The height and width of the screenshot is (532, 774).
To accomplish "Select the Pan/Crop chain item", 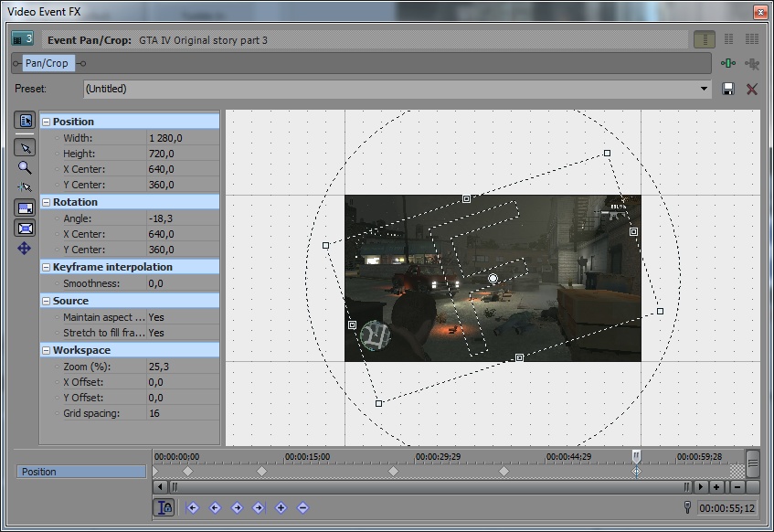I will (47, 63).
